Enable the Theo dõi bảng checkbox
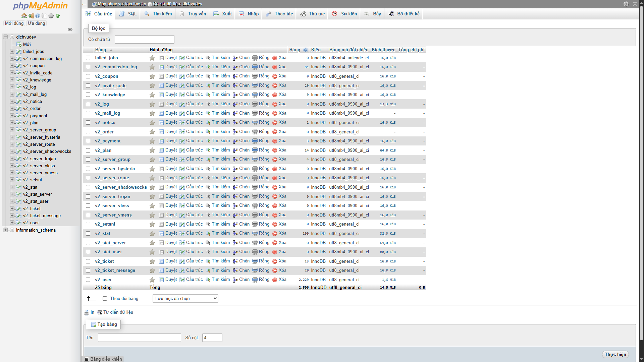Viewport: 644px width, 362px height. coord(105,299)
